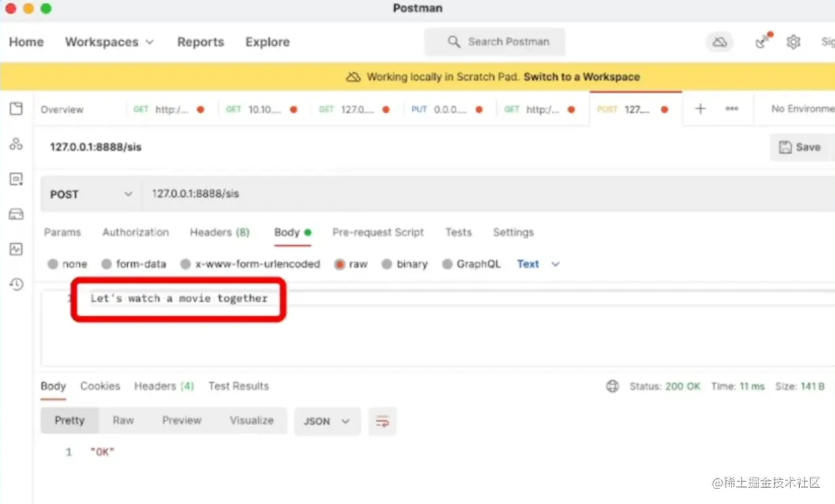The width and height of the screenshot is (835, 504).
Task: Open the Collections sidebar icon
Action: tap(16, 109)
